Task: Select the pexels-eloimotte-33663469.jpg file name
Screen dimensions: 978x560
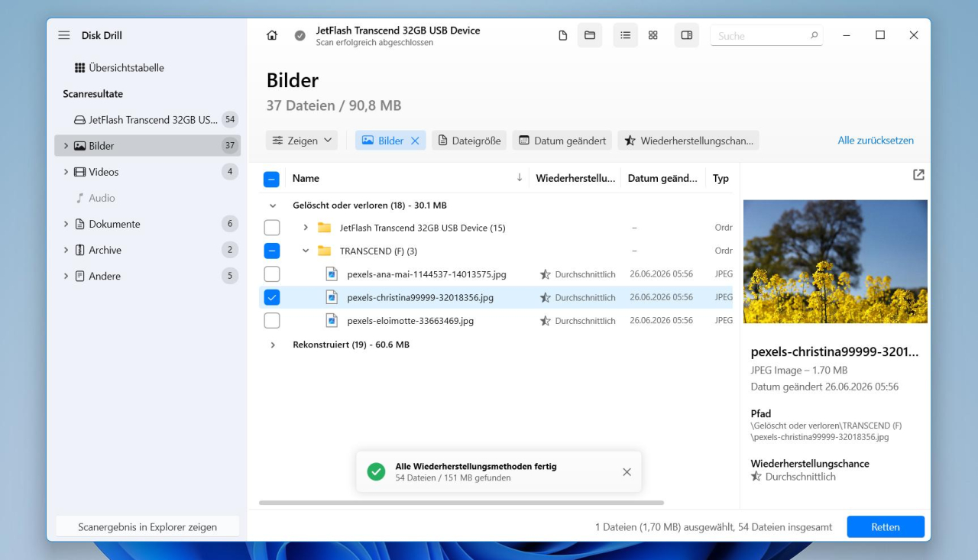Action: point(410,321)
